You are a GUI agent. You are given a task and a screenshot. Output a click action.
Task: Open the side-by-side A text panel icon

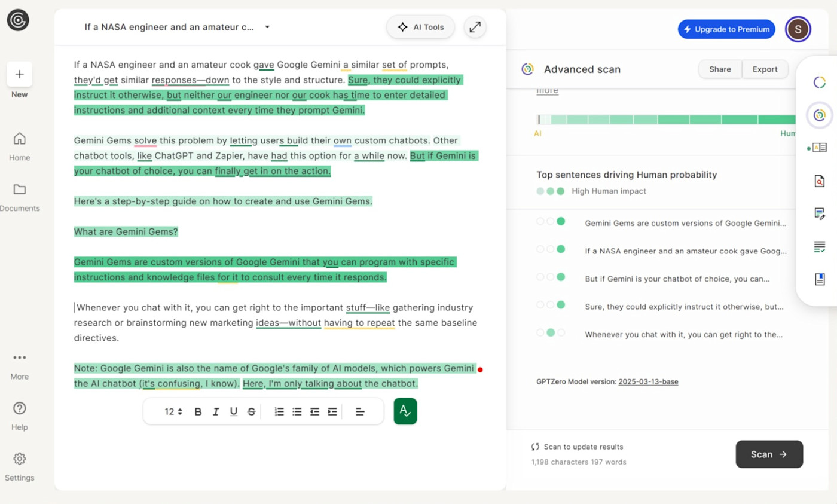(820, 148)
